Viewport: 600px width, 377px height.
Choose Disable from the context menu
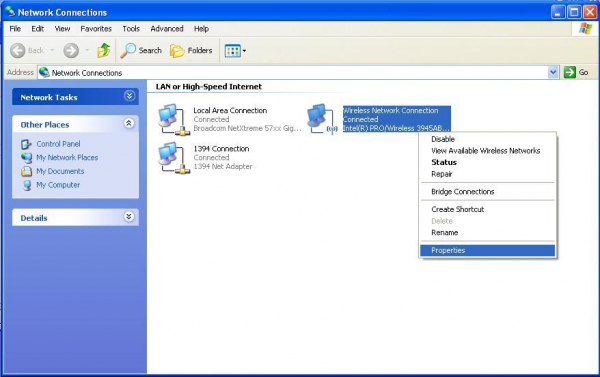[x=487, y=139]
